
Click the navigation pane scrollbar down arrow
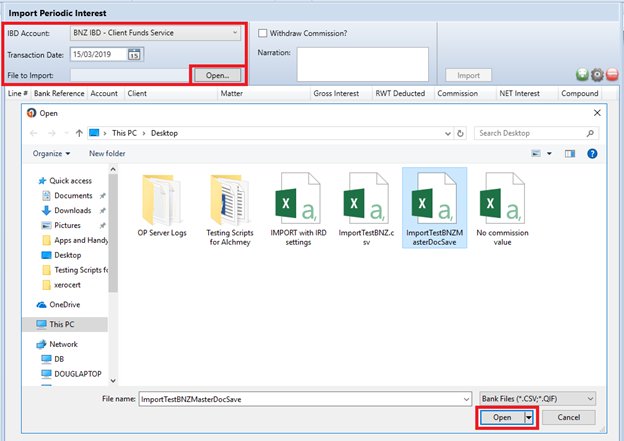click(113, 381)
